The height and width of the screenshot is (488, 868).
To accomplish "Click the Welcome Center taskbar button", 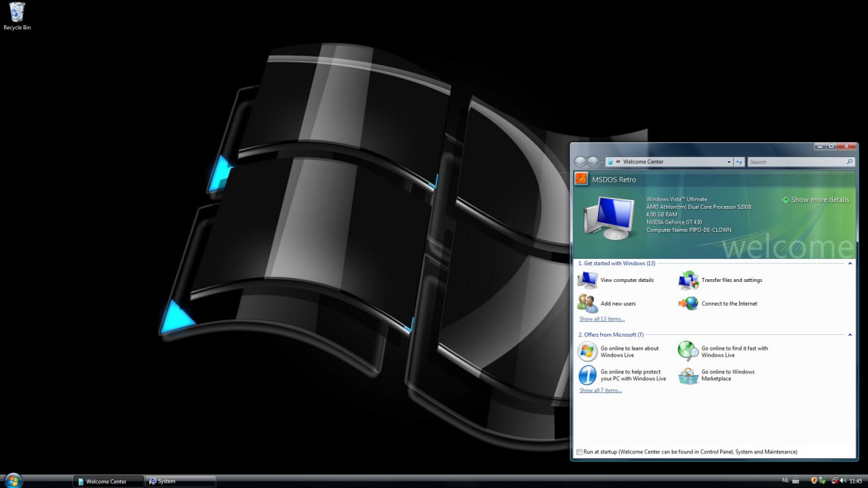I will (x=109, y=481).
